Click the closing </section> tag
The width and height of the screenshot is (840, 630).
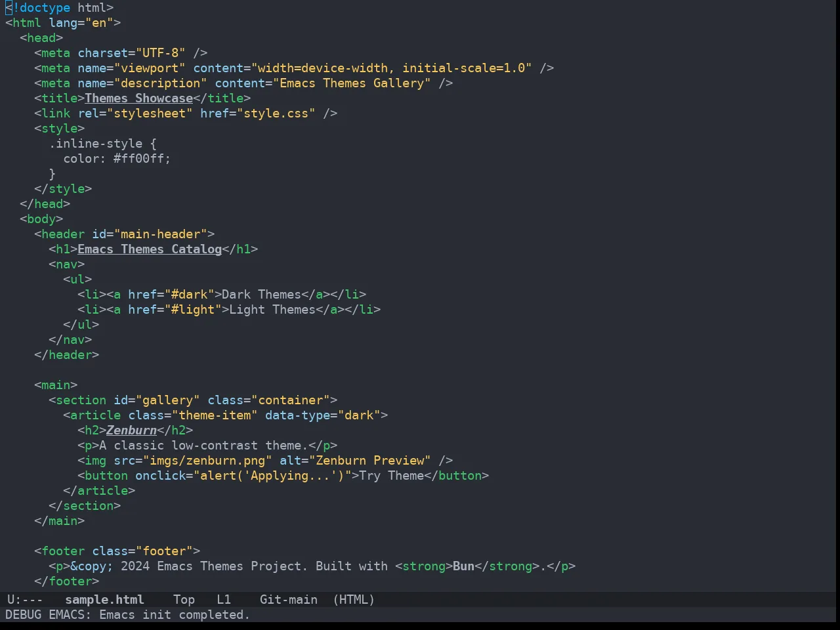[x=85, y=506]
